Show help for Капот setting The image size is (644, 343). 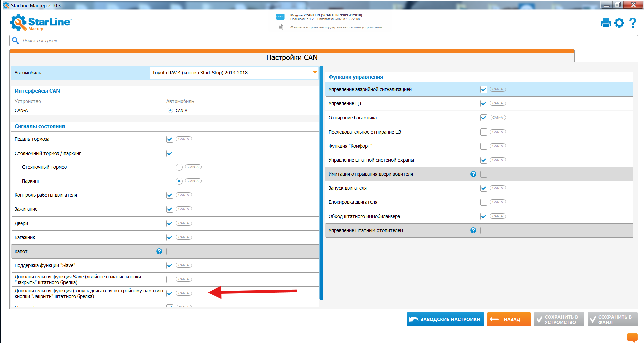pos(159,251)
